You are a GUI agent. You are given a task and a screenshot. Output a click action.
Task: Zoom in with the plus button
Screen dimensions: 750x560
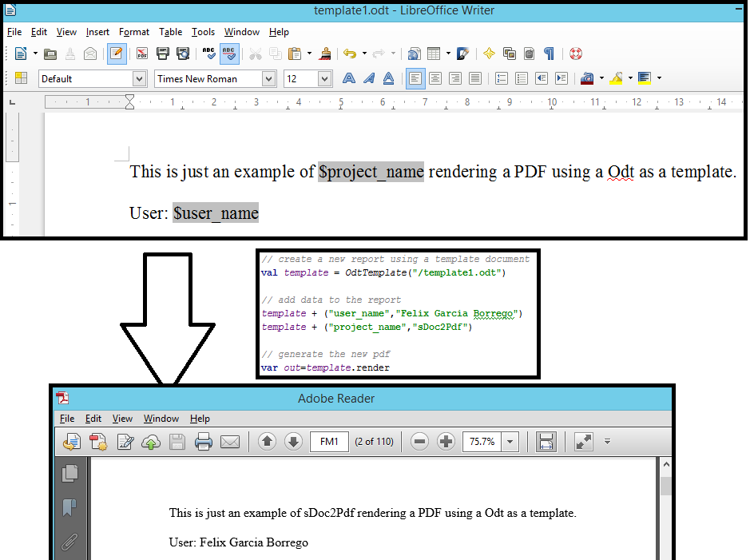(x=446, y=442)
